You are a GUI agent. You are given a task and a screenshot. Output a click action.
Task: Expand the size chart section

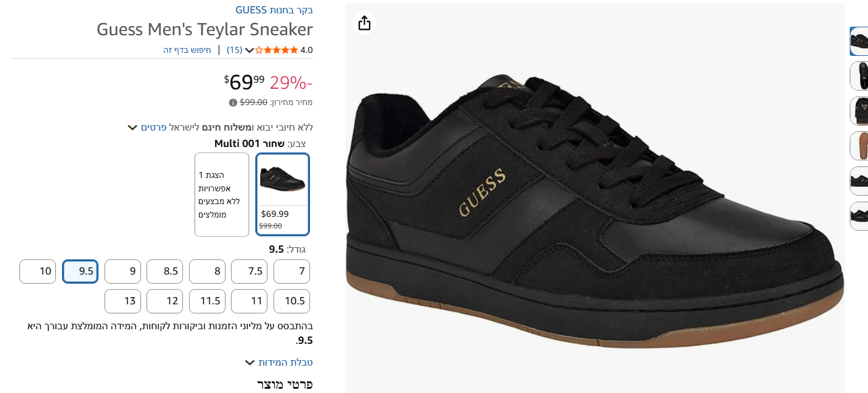[279, 363]
